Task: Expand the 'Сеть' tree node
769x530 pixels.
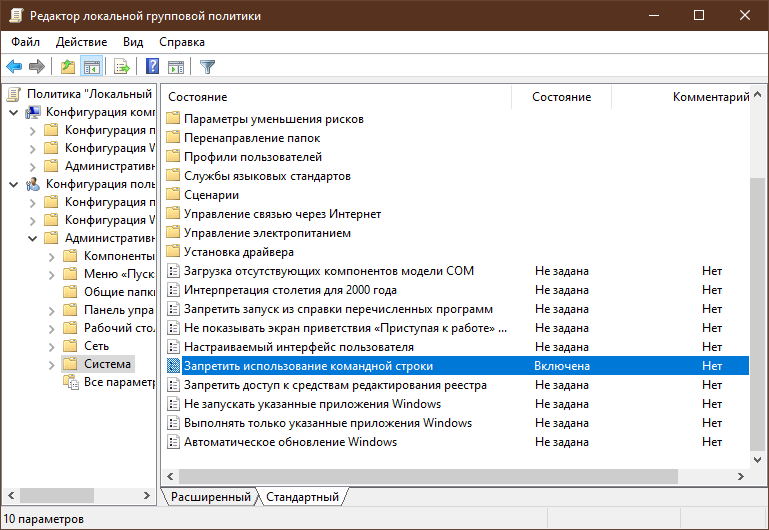Action: pyautogui.click(x=51, y=347)
